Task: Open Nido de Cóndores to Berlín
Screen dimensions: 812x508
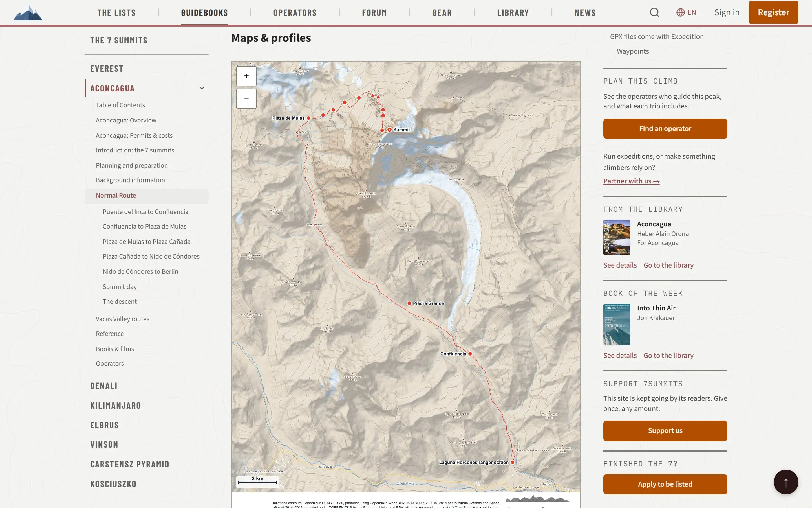Action: (140, 271)
